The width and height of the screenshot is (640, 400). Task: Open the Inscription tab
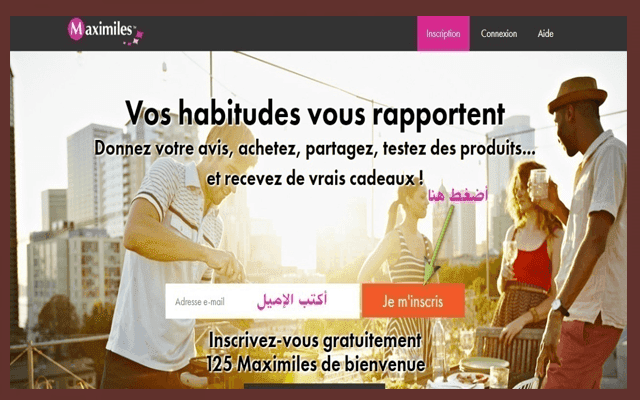click(443, 33)
